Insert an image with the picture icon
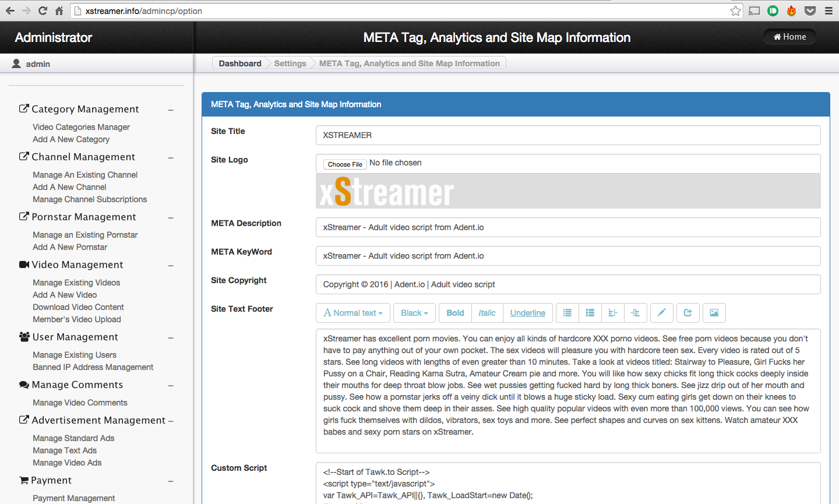 pyautogui.click(x=714, y=313)
